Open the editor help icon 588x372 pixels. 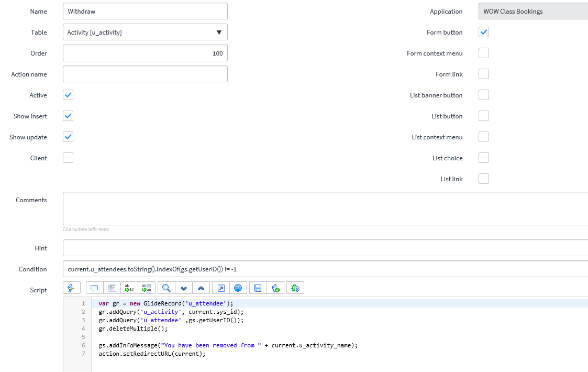tap(238, 288)
